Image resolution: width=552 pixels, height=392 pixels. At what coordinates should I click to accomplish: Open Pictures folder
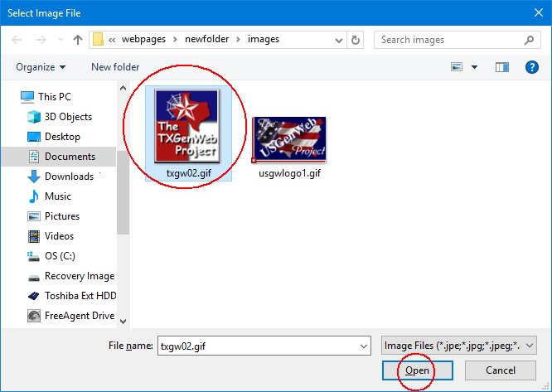(62, 216)
